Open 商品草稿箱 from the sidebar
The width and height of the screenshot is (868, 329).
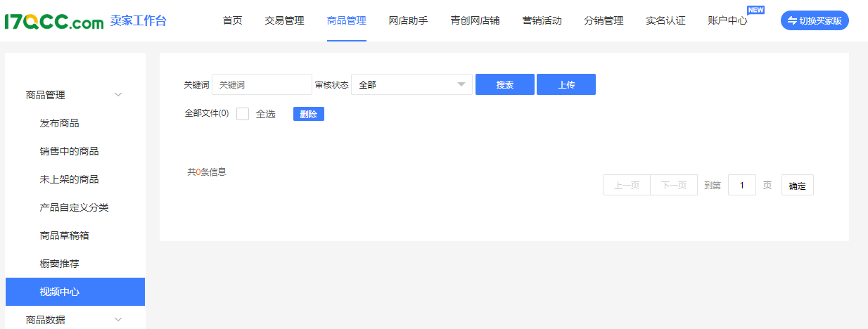65,236
